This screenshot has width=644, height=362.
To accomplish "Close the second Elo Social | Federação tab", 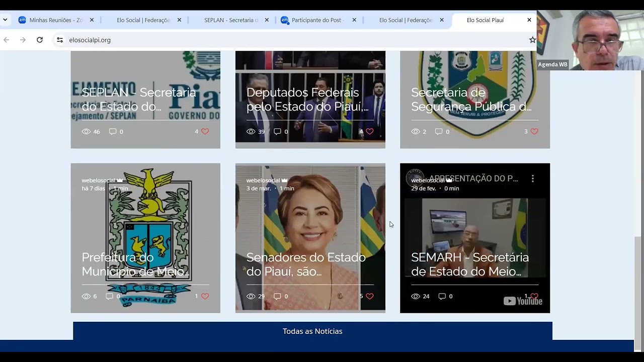I will click(442, 20).
